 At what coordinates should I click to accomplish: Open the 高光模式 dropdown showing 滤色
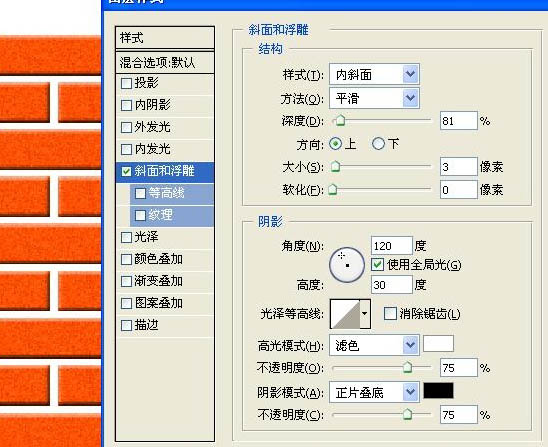[374, 345]
